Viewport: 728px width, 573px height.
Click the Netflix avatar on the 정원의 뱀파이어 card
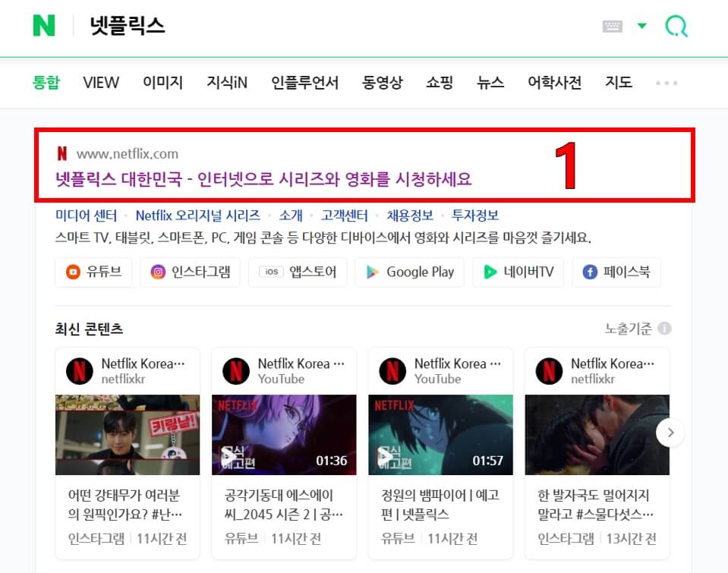point(392,371)
